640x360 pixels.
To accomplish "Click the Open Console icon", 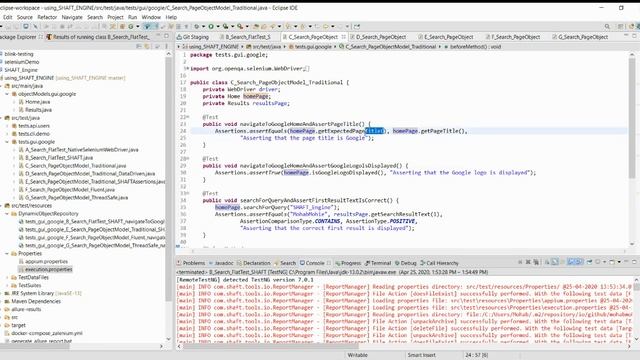I will pos(612,262).
